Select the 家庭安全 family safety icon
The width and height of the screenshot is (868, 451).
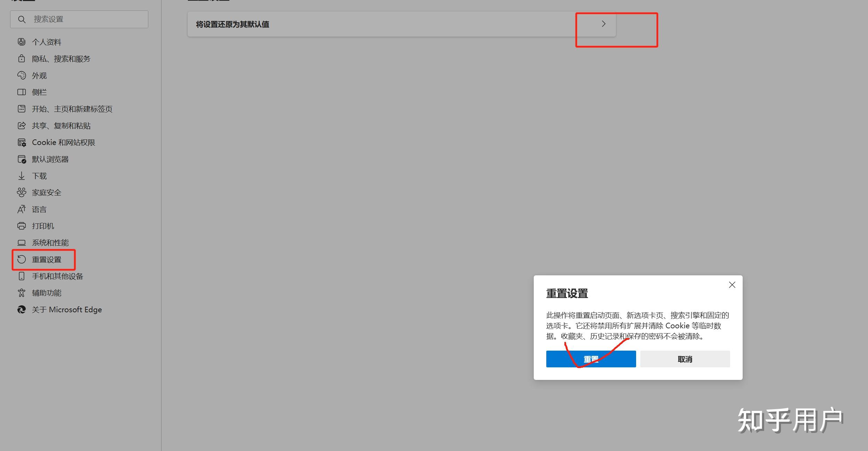tap(22, 192)
